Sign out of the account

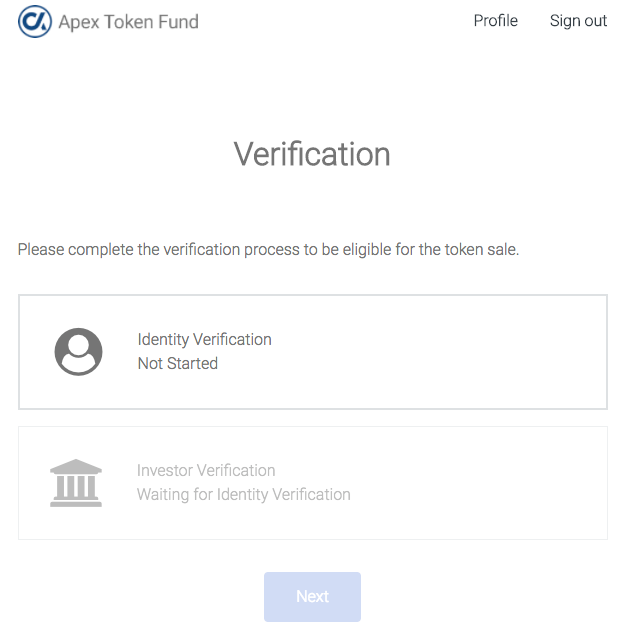[x=578, y=21]
